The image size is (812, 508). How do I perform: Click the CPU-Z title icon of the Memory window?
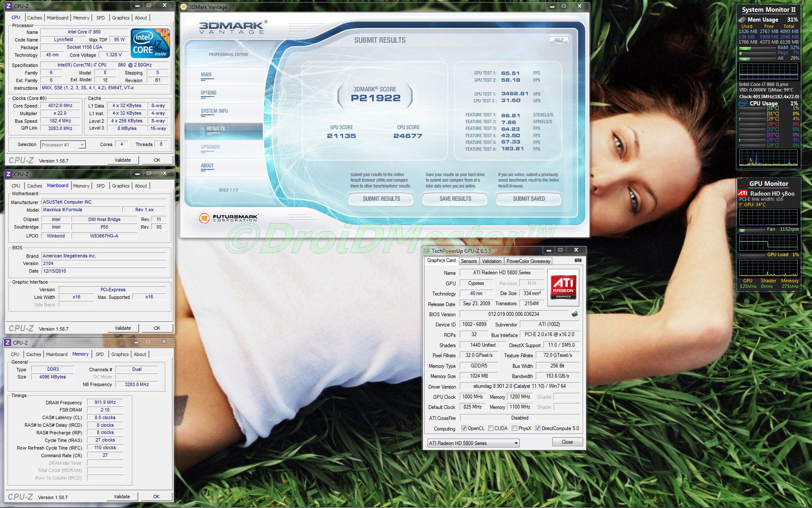(x=8, y=342)
